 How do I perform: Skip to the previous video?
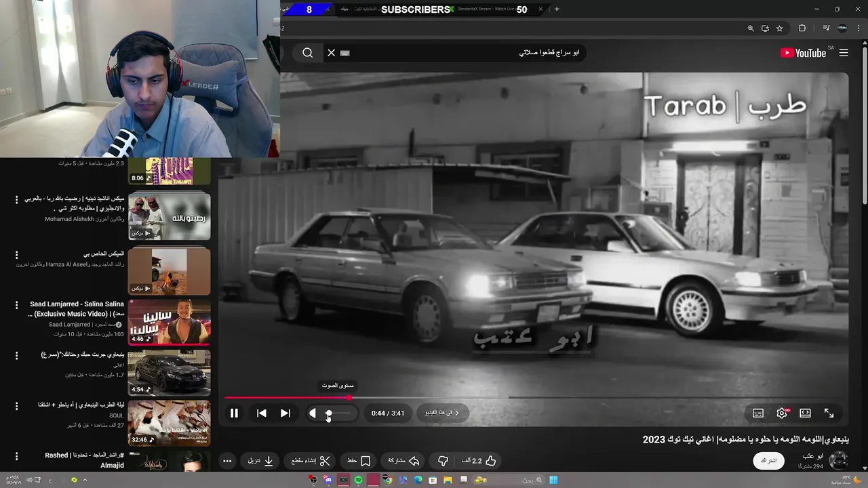click(x=261, y=413)
